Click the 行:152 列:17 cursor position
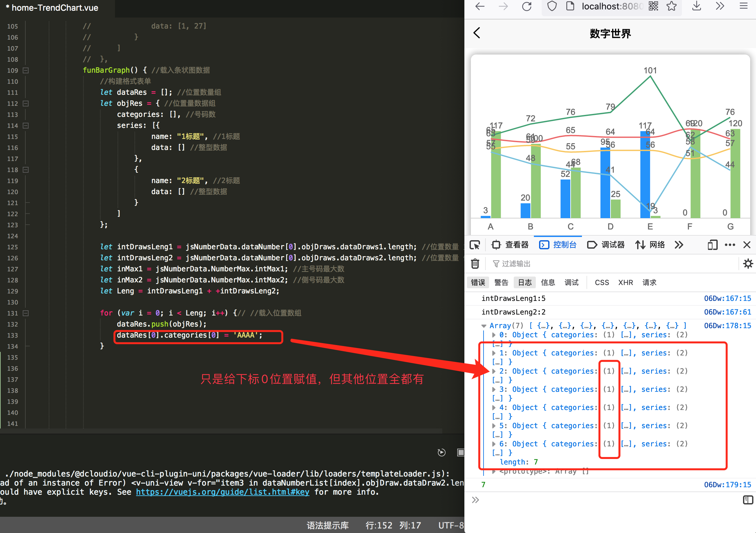Viewport: 756px width, 533px height. click(x=394, y=525)
